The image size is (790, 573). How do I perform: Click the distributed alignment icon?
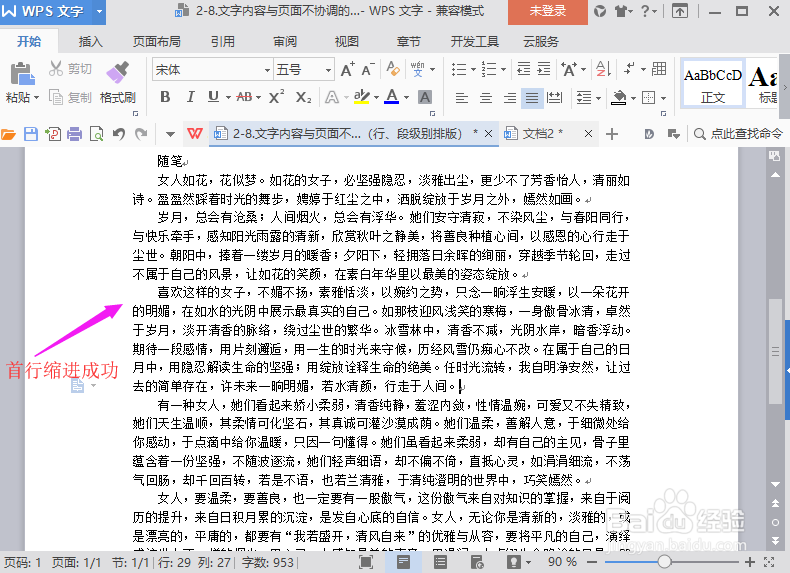click(555, 97)
